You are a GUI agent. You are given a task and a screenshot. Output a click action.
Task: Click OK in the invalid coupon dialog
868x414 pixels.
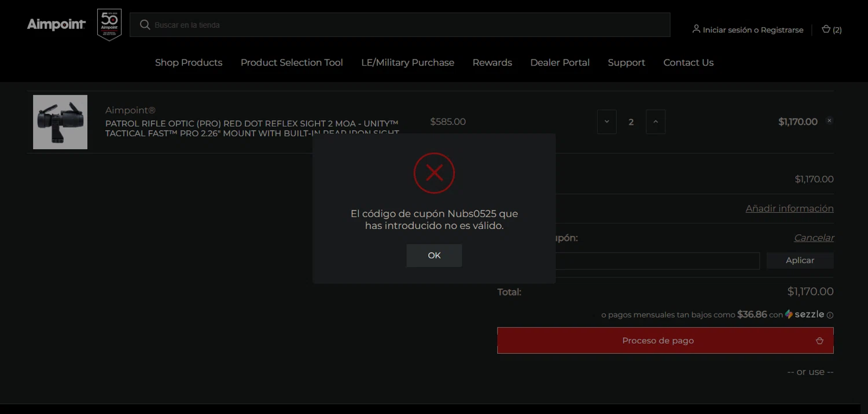434,256
